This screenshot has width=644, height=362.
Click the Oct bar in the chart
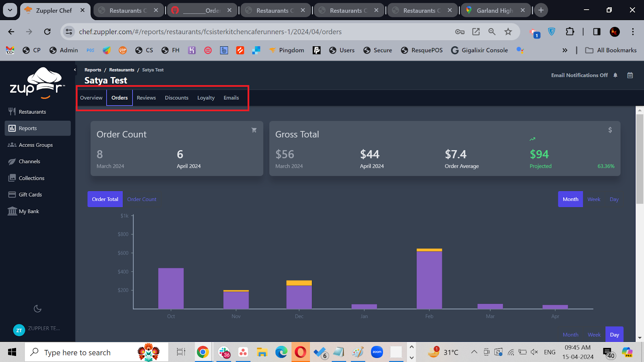click(171, 288)
